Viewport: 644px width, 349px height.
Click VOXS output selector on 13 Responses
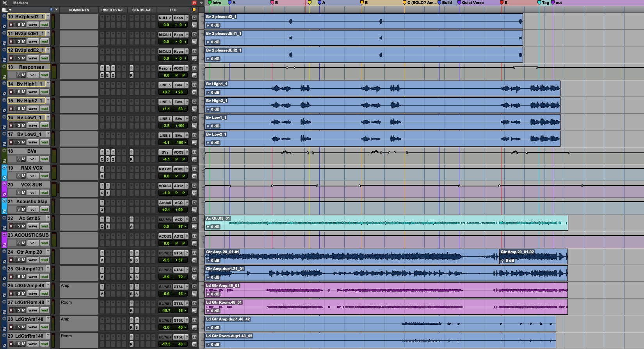point(178,68)
